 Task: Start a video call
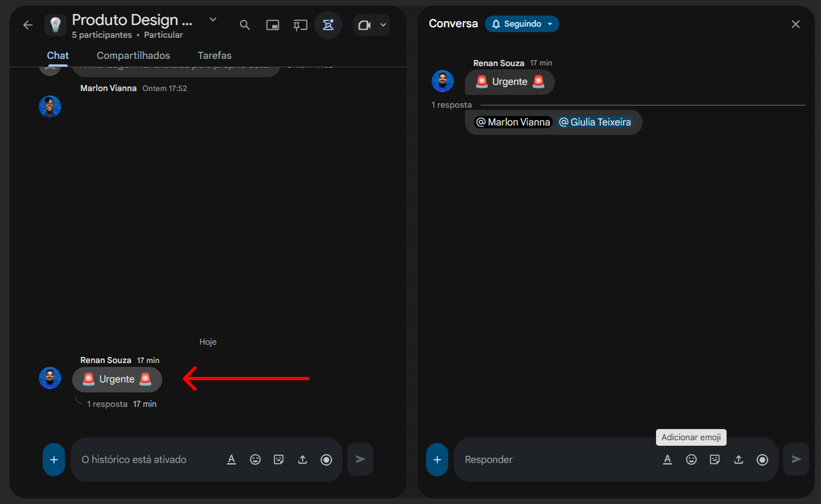click(x=364, y=25)
